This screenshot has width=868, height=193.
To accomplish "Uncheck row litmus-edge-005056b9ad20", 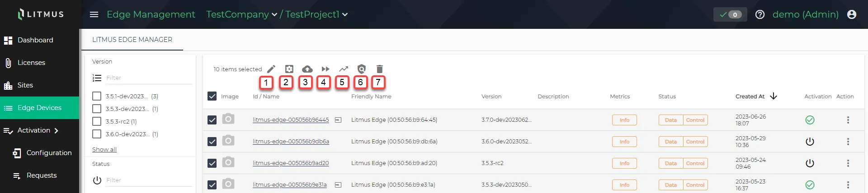I will pos(212,163).
